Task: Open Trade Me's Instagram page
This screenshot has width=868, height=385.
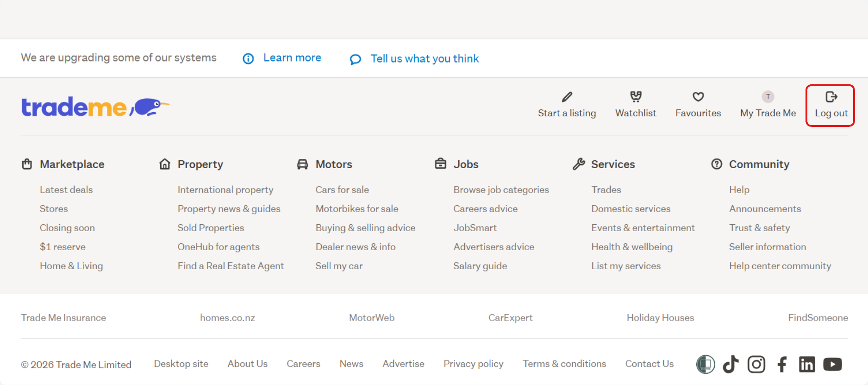Action: pos(756,364)
